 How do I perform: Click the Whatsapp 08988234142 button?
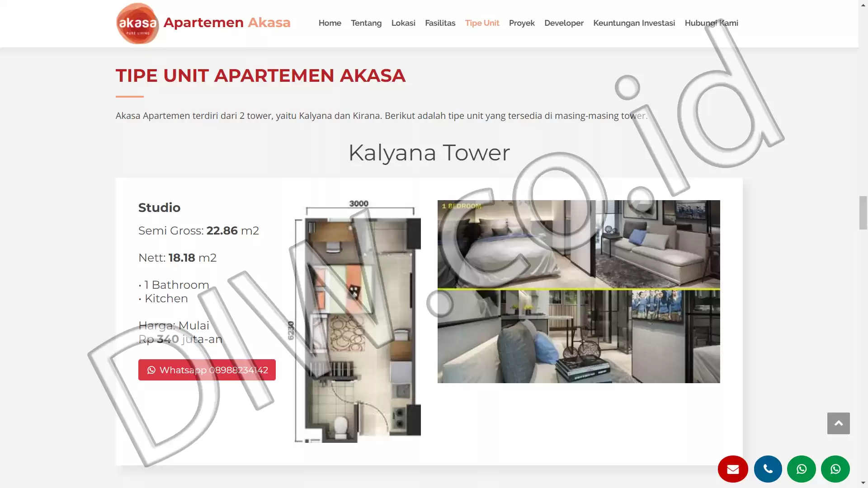click(x=207, y=370)
